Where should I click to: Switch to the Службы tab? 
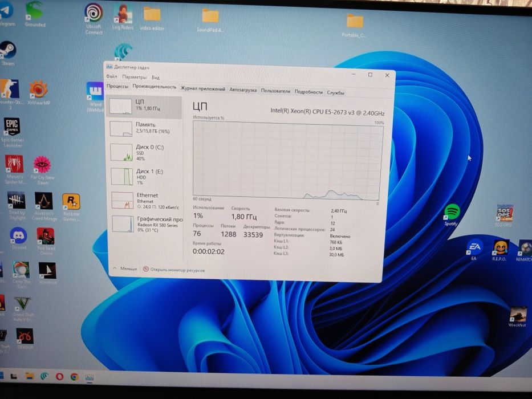click(335, 92)
